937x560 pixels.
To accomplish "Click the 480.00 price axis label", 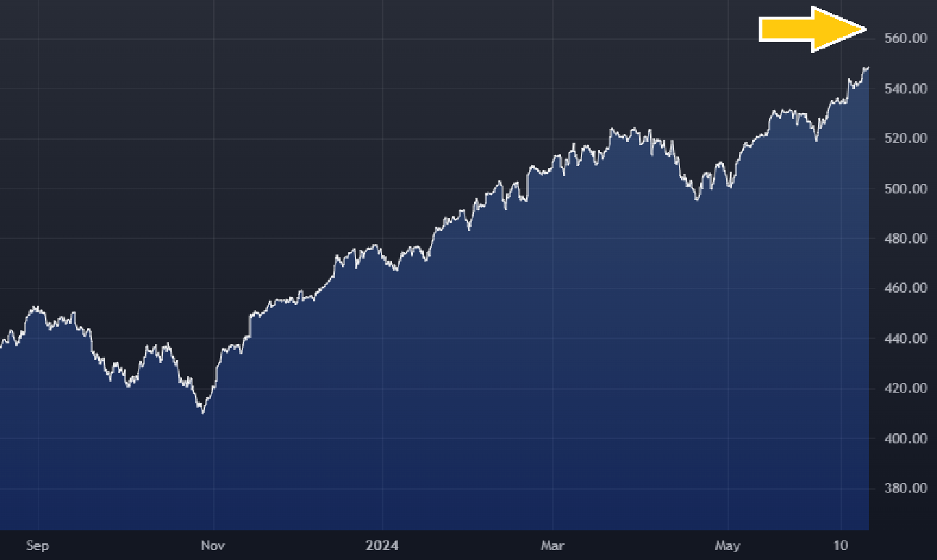I will 906,238.
